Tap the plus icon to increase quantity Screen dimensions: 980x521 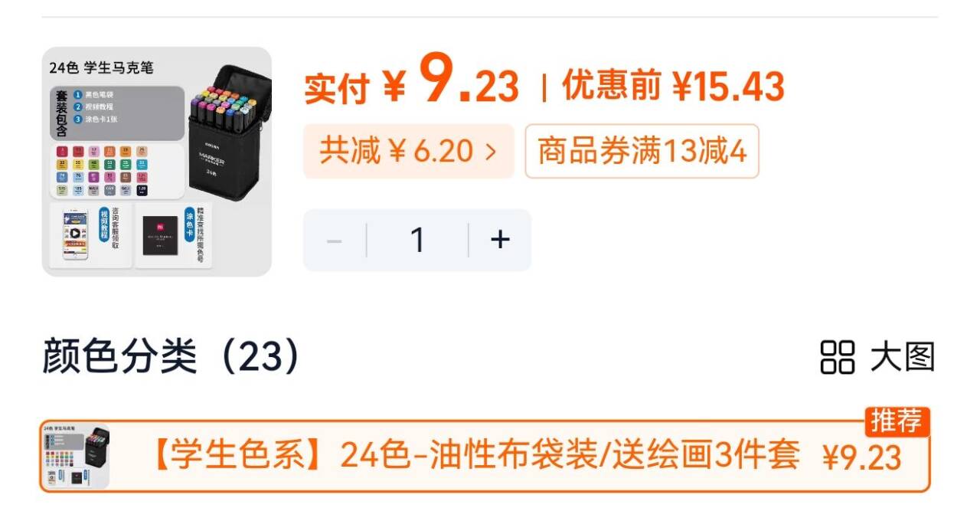point(500,240)
